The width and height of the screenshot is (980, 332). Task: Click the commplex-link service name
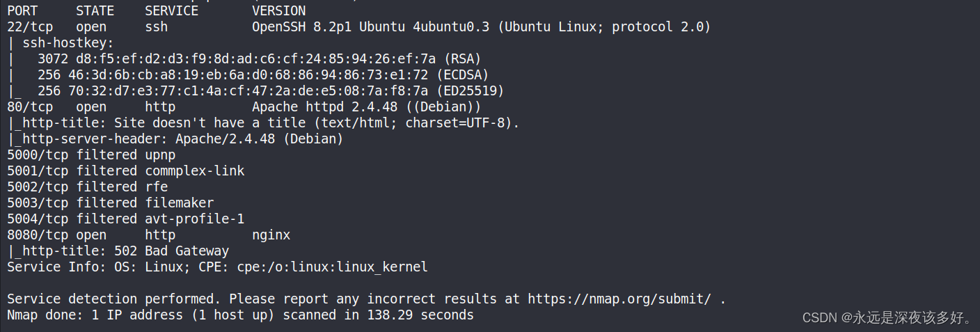click(194, 171)
